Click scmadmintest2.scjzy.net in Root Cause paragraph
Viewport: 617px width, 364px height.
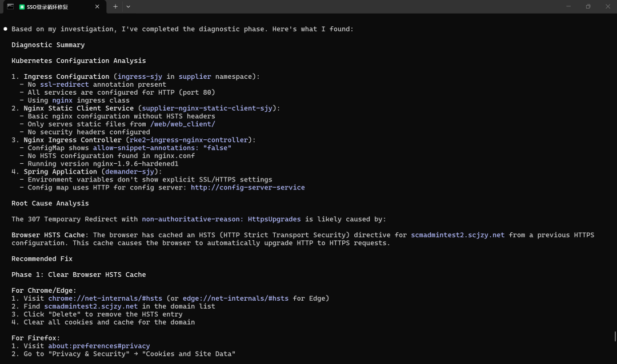(458, 235)
